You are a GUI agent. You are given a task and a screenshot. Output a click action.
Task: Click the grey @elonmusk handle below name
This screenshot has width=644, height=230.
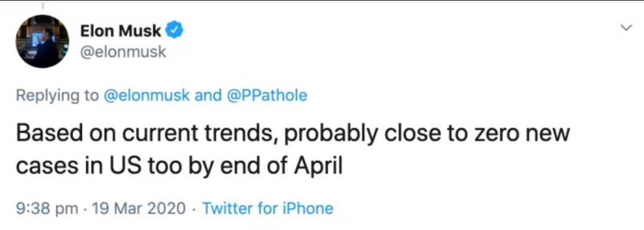pos(123,51)
